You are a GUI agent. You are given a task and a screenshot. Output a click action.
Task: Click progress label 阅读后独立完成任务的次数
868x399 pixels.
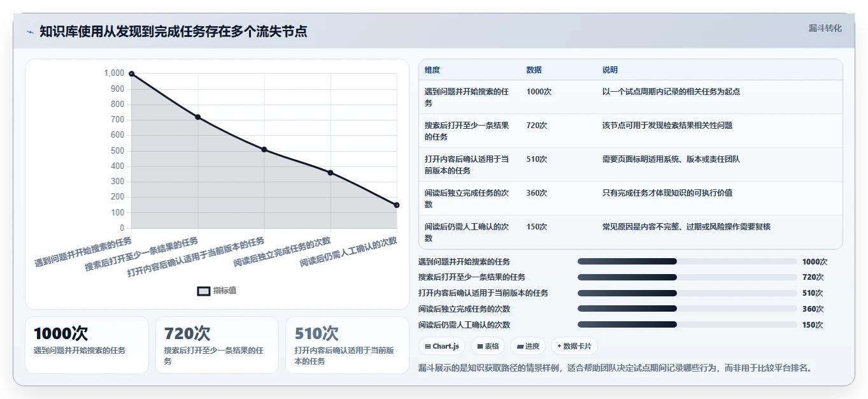[464, 309]
